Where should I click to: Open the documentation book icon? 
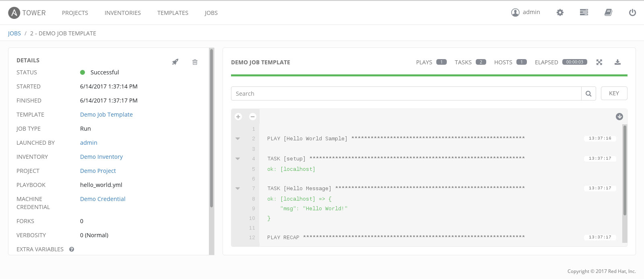pos(608,12)
